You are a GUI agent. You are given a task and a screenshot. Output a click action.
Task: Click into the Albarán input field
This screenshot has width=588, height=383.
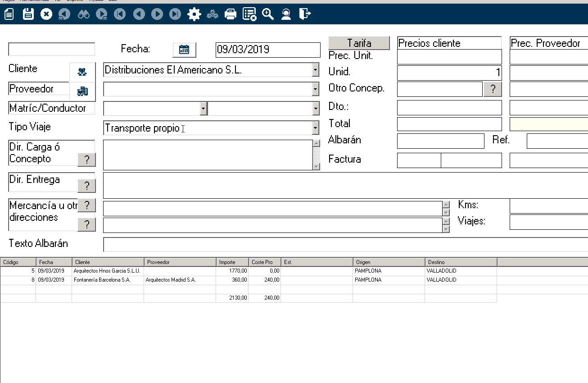click(440, 141)
